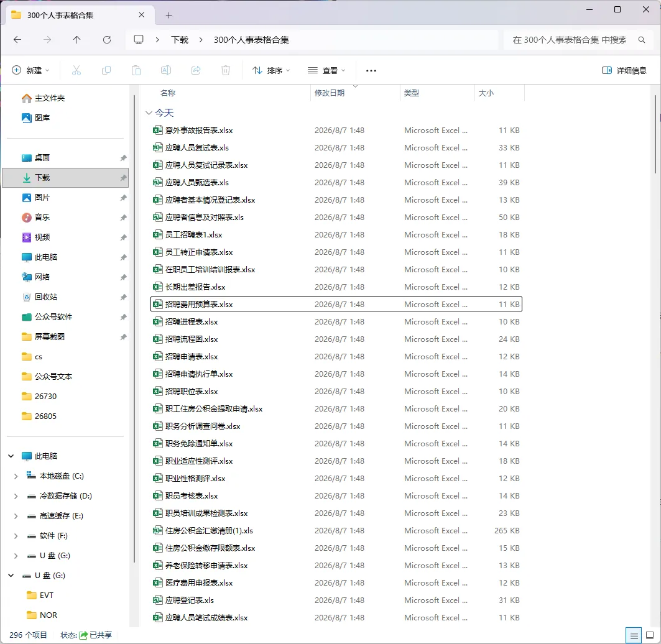
Task: Open Network 网络 in sidebar
Action: (36, 277)
